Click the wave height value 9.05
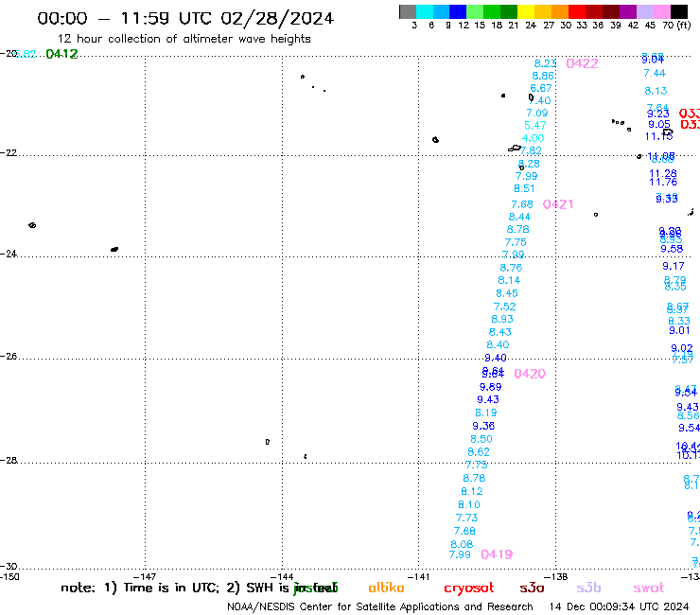Viewport: 700px width, 615px height. pos(659,125)
